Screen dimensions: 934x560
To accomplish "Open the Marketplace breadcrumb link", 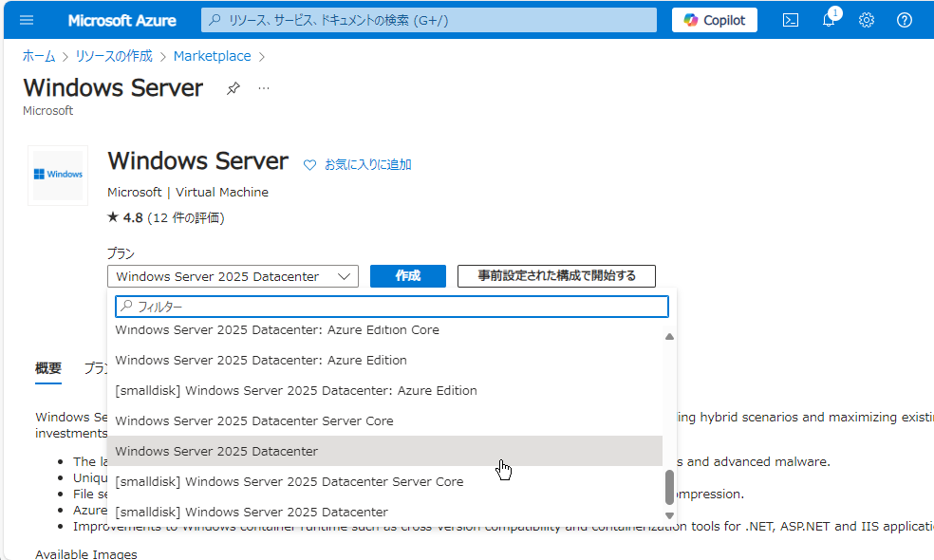I will [212, 55].
